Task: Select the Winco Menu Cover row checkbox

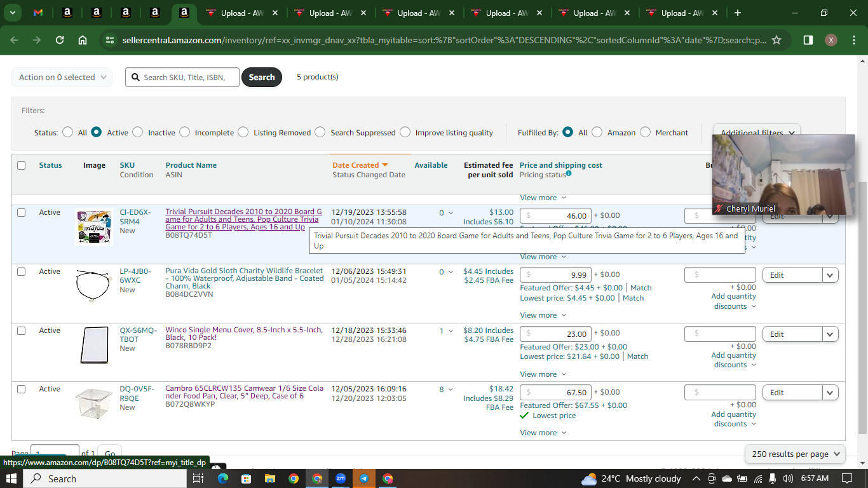Action: click(22, 330)
